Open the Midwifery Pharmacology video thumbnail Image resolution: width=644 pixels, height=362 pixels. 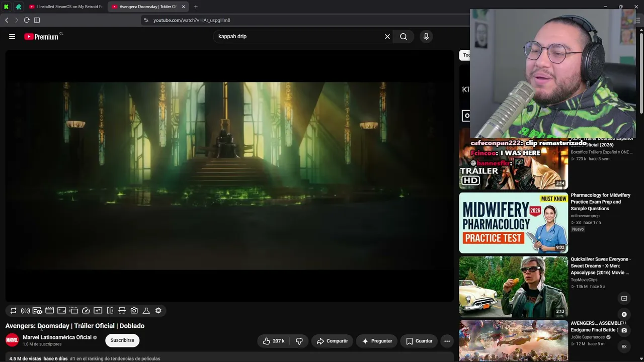click(x=513, y=223)
